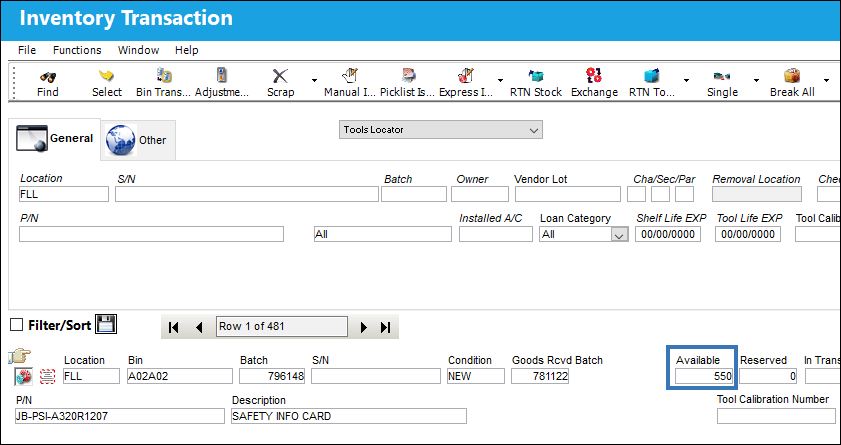Click the Owner input field

[480, 194]
